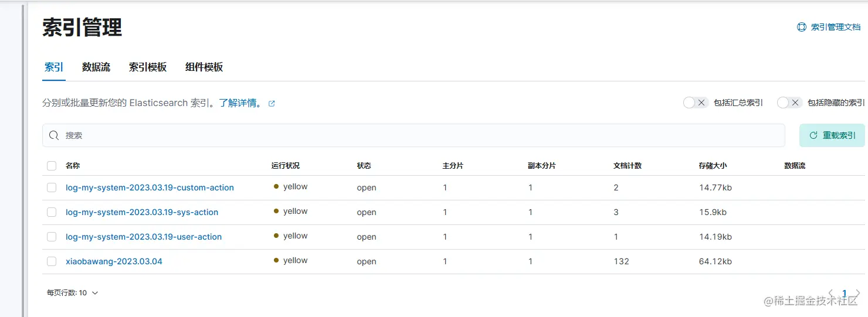Select the checkbox for log-my-system-2023.03.19-sys-action
Viewport: 868px width, 317px height.
coord(52,212)
